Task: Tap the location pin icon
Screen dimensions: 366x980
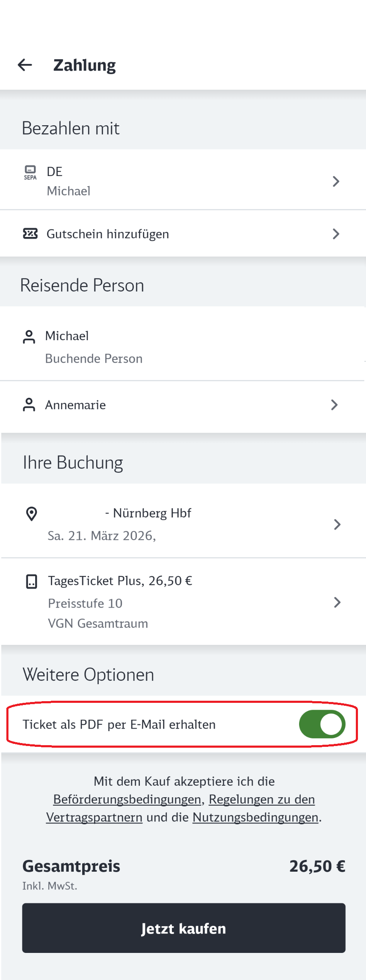Action: pos(32,514)
